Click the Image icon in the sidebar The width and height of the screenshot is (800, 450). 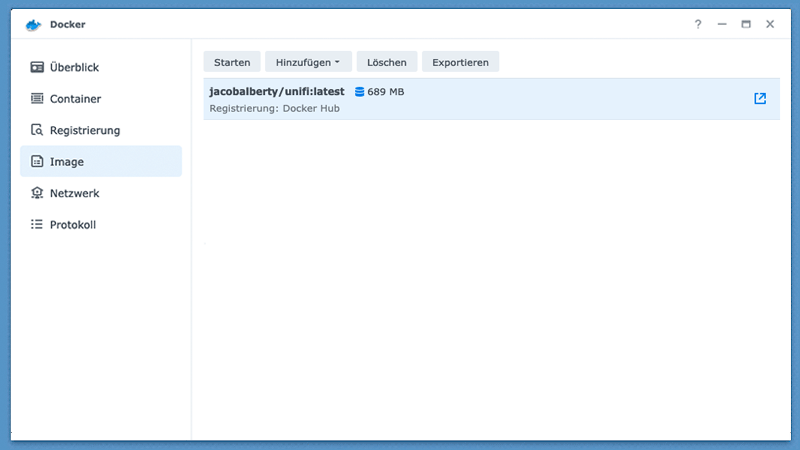click(37, 161)
